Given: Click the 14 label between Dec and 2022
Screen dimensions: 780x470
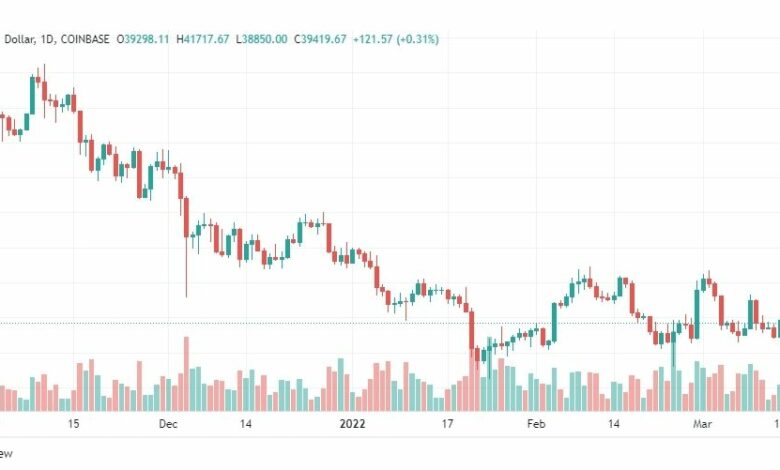Looking at the screenshot, I should click(x=245, y=424).
